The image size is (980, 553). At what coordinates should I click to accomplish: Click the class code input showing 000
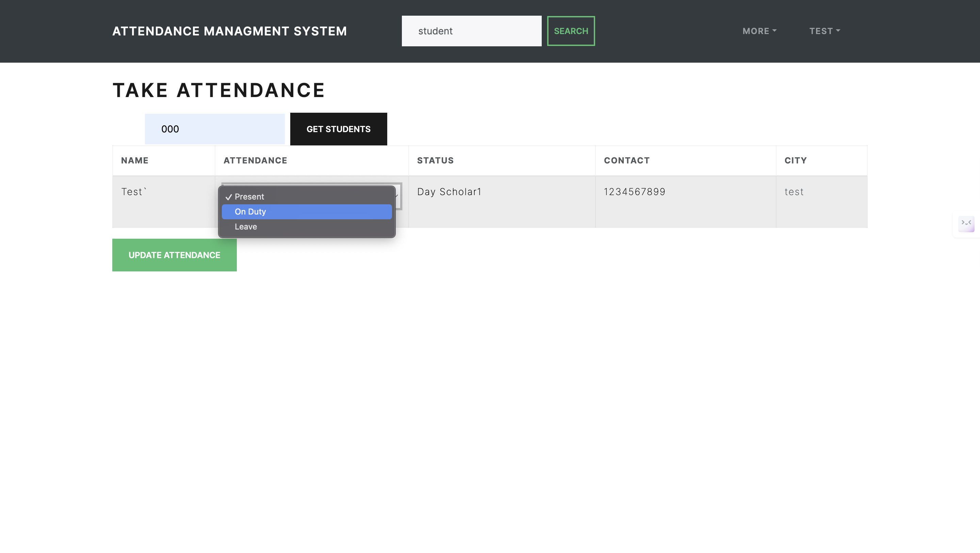point(215,129)
